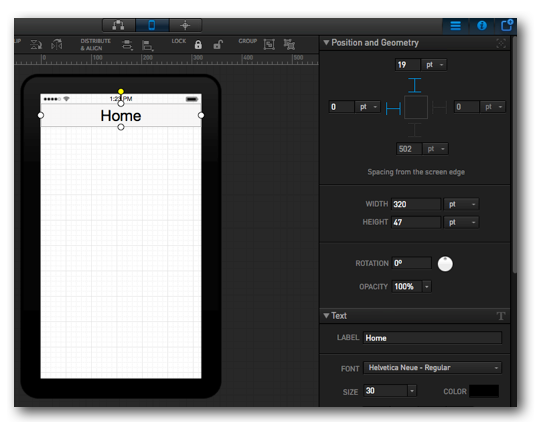The image size is (537, 422).
Task: Edit the left spacing field showing 0
Action: (341, 107)
